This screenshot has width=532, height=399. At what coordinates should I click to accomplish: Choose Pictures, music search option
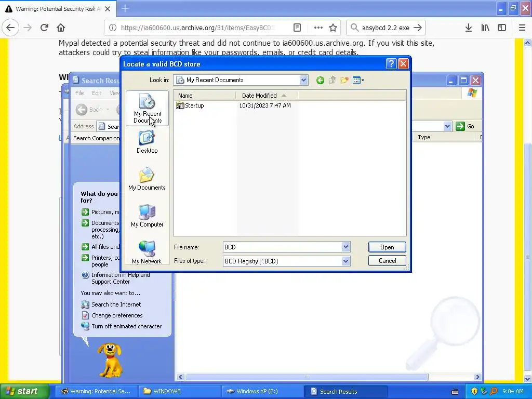pyautogui.click(x=100, y=212)
